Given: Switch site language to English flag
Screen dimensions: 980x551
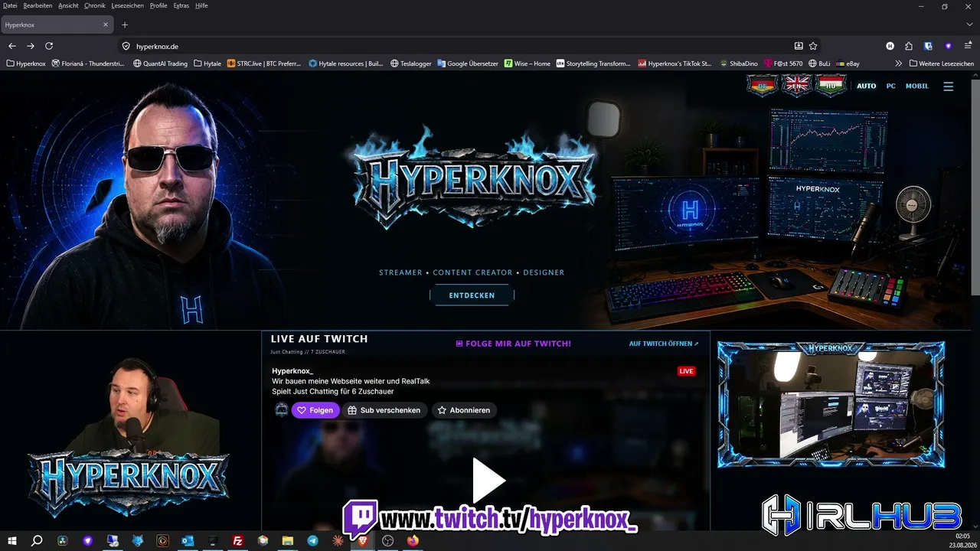Looking at the screenshot, I should [796, 86].
